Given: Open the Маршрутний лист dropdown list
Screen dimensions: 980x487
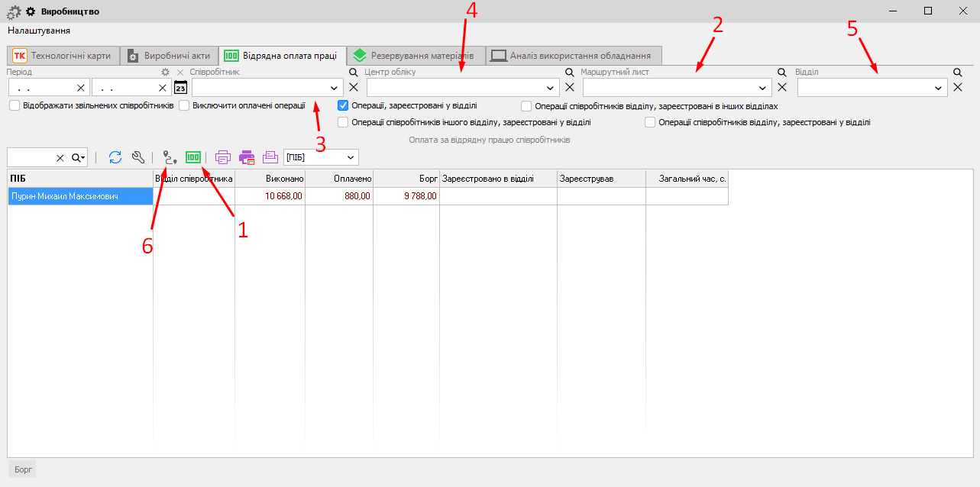Looking at the screenshot, I should tap(763, 88).
